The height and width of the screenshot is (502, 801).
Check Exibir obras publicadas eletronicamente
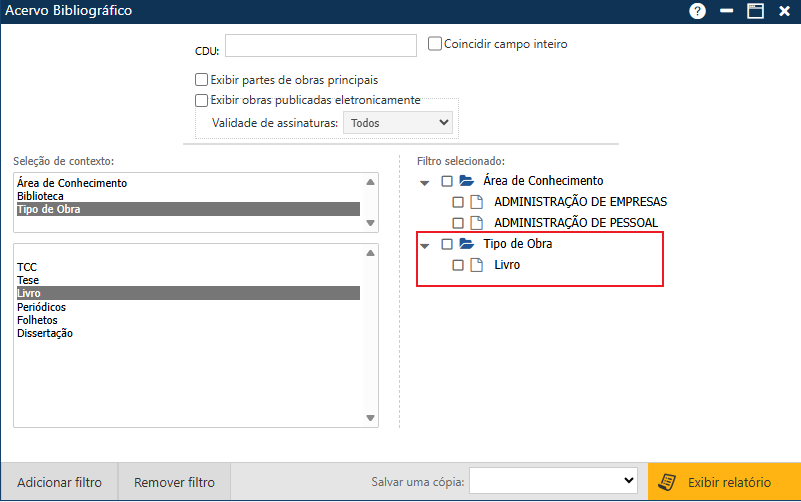(x=202, y=100)
